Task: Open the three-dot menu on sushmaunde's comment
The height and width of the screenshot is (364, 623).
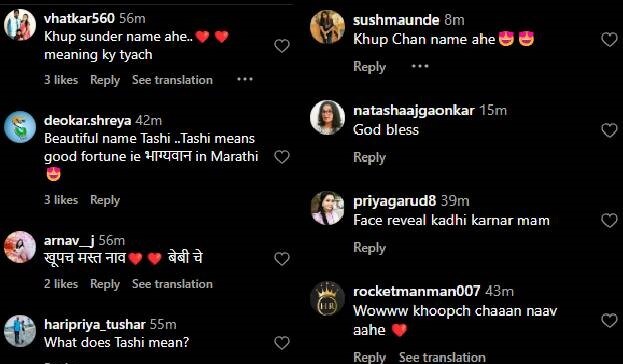Action: [x=420, y=66]
